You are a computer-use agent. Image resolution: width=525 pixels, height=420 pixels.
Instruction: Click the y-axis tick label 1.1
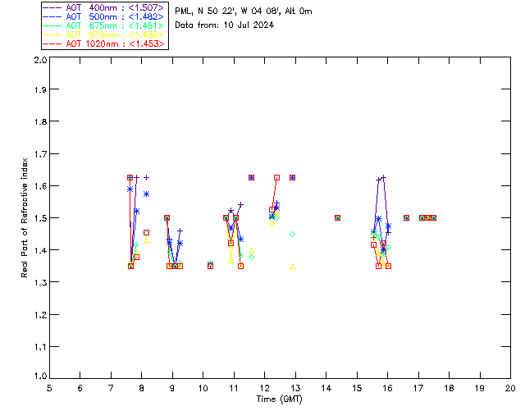point(40,347)
